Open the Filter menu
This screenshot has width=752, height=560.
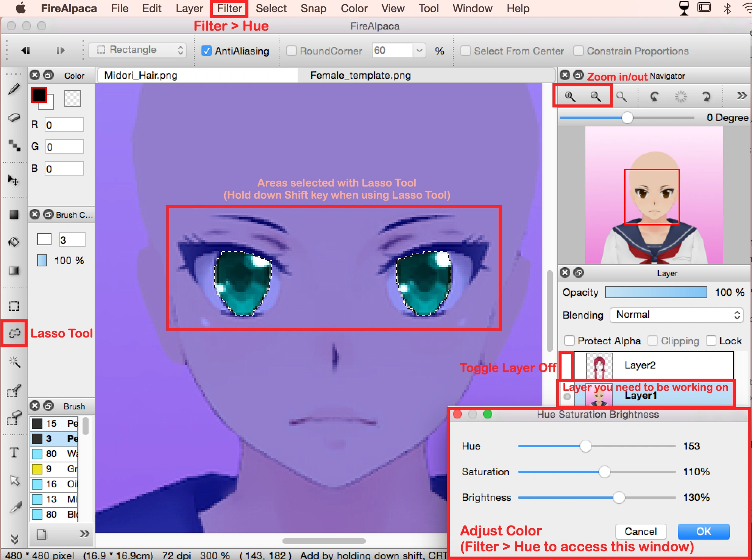pyautogui.click(x=229, y=8)
